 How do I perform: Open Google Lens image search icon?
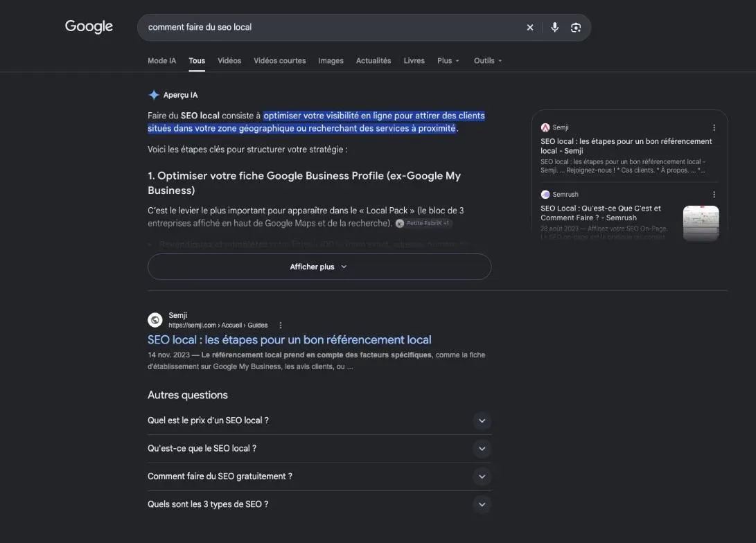(x=576, y=28)
